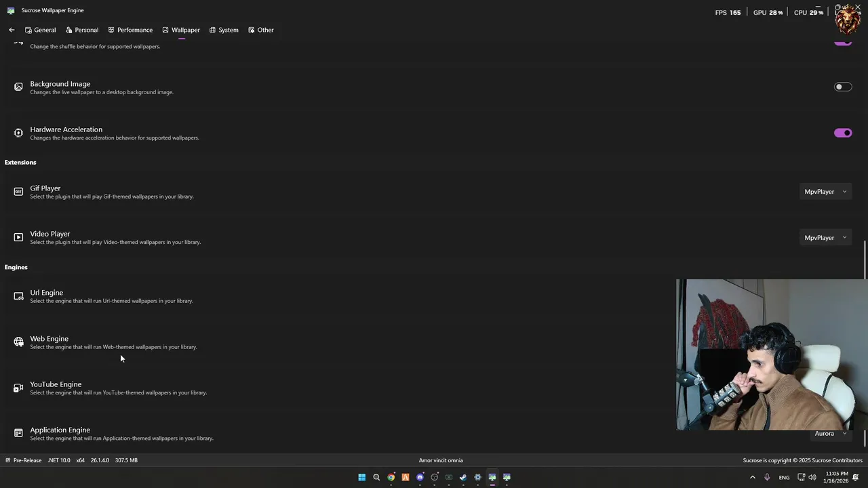The width and height of the screenshot is (868, 488).
Task: Click the Url Engine row icon
Action: [x=18, y=296]
